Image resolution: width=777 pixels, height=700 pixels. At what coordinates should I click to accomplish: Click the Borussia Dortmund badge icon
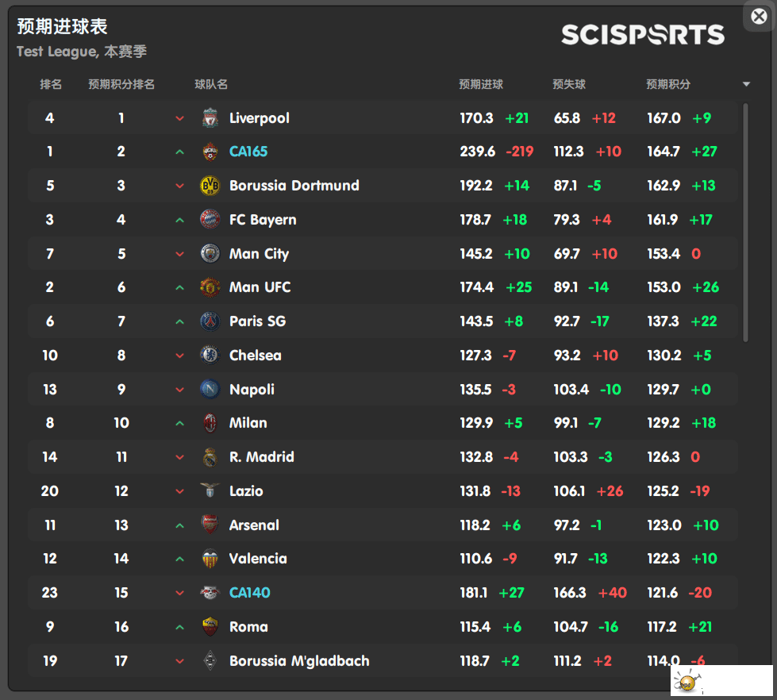coord(210,186)
